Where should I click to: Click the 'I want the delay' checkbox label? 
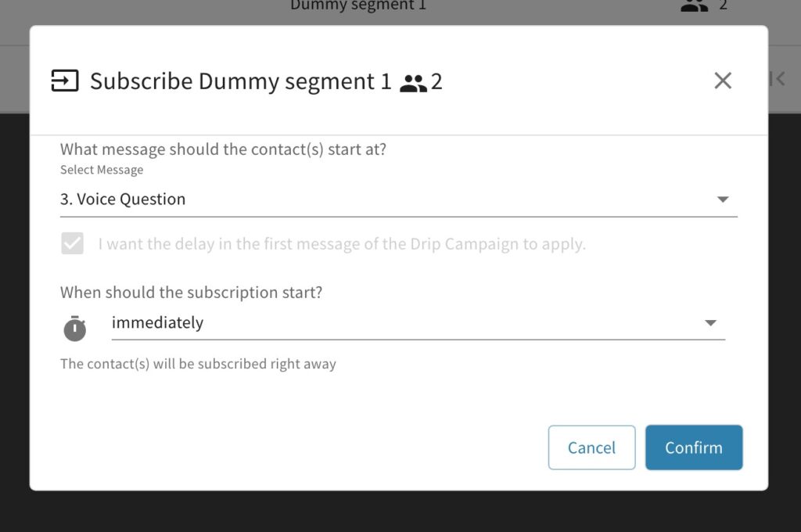pos(342,244)
